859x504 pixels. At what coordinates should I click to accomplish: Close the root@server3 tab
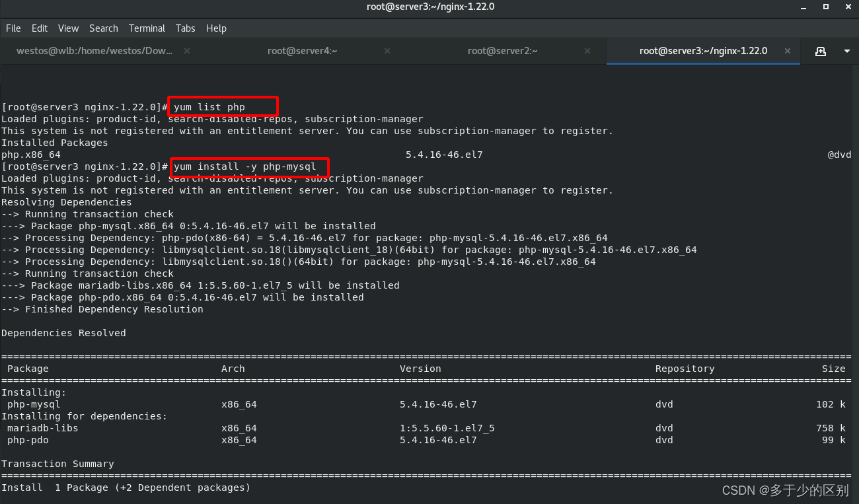pos(787,51)
